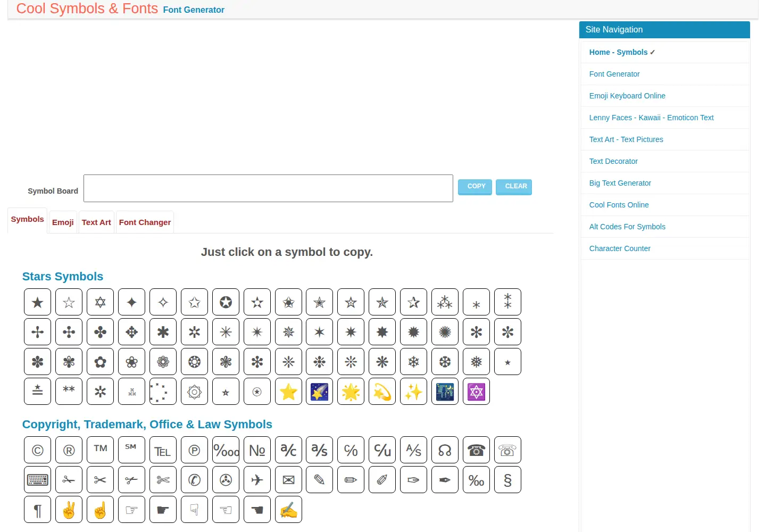The width and height of the screenshot is (766, 532).
Task: Copy the airplane symbol
Action: click(x=257, y=480)
